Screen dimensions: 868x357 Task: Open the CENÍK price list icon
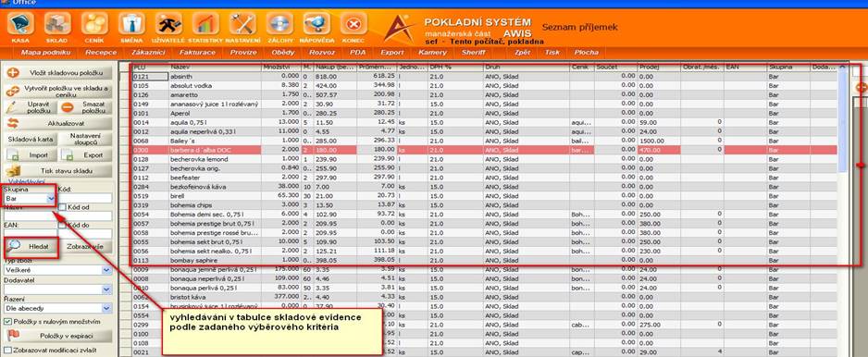[94, 24]
